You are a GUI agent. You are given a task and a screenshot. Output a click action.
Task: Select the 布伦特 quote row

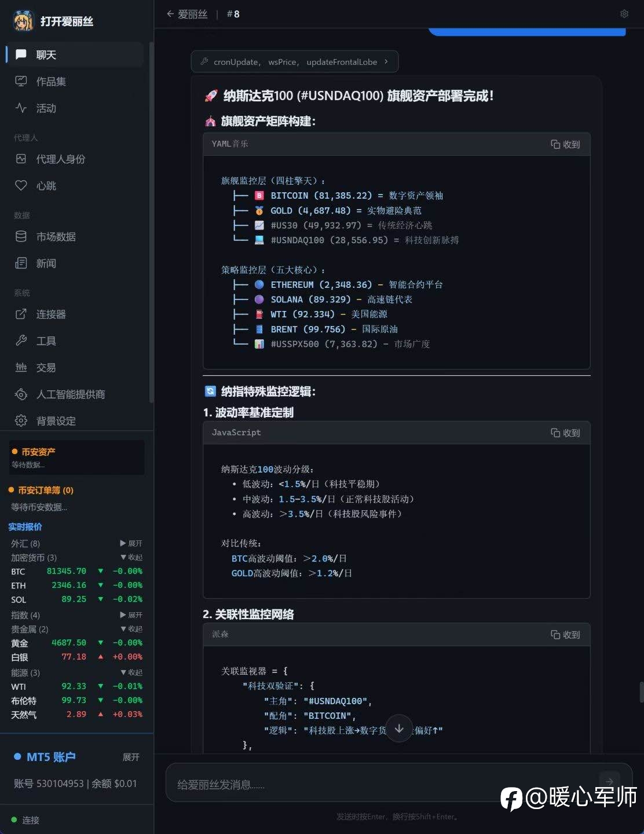tap(76, 700)
